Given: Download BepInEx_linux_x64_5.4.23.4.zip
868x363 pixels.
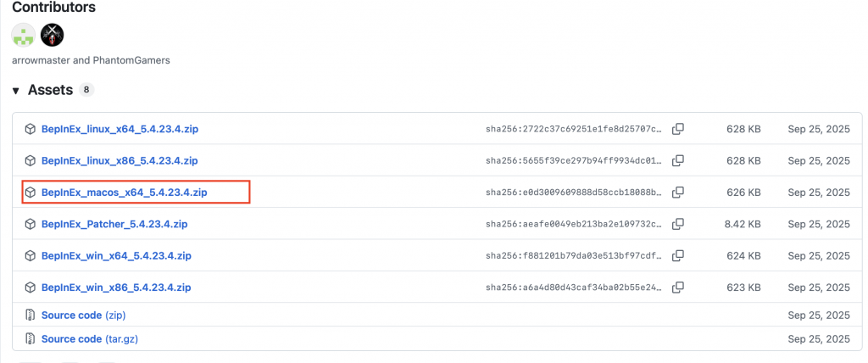Looking at the screenshot, I should pyautogui.click(x=120, y=129).
